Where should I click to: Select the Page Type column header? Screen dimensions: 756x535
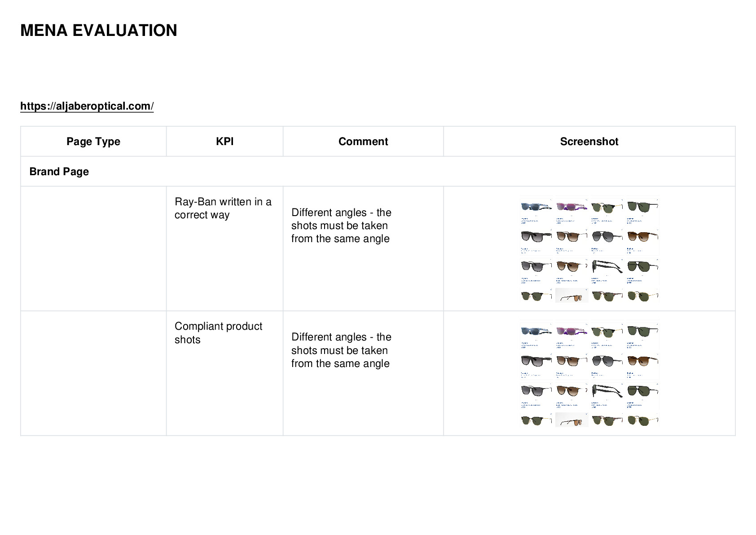(93, 141)
